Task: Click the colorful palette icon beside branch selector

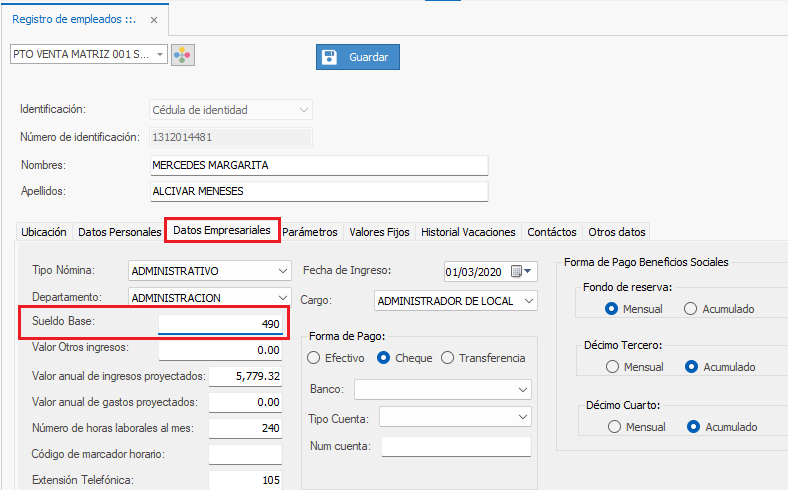Action: (183, 55)
